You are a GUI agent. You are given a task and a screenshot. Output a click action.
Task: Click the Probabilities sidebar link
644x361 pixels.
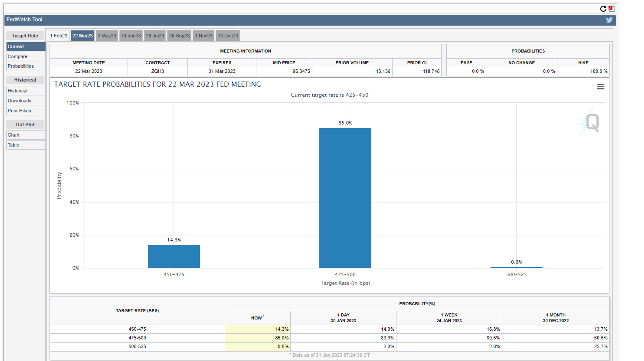(x=20, y=66)
